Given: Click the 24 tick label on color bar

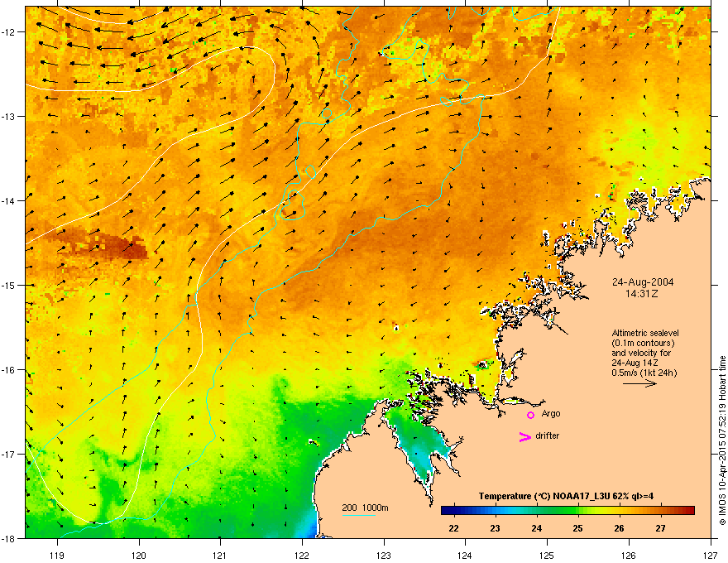Looking at the screenshot, I should coord(536,528).
